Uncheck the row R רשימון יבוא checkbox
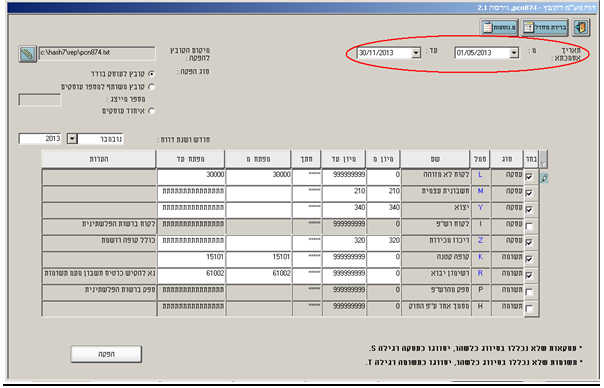 (529, 275)
